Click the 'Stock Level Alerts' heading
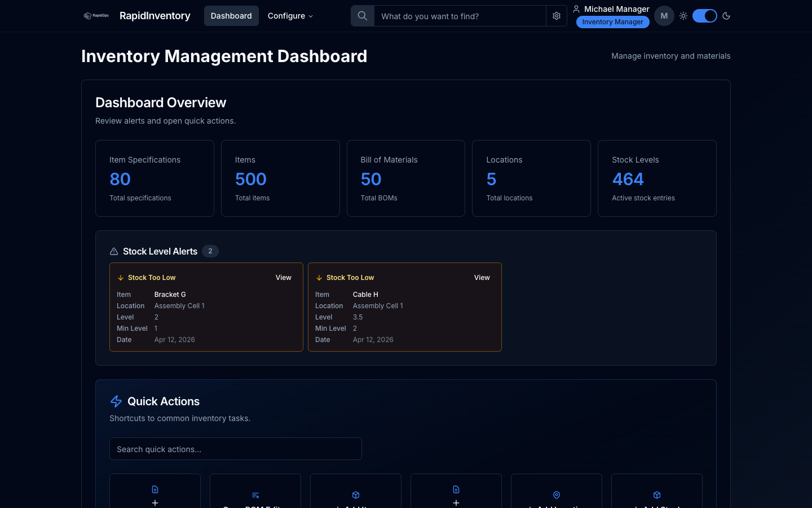Screen dimensions: 812x508 [x=160, y=251]
